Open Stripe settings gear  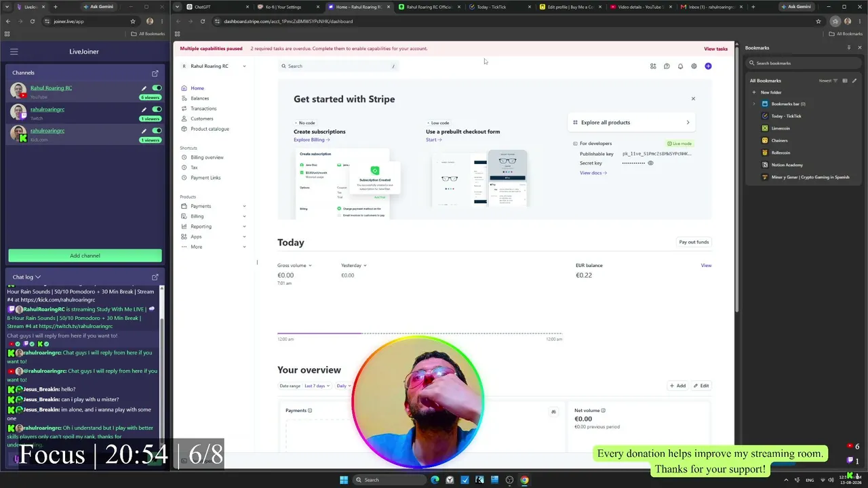pyautogui.click(x=694, y=66)
